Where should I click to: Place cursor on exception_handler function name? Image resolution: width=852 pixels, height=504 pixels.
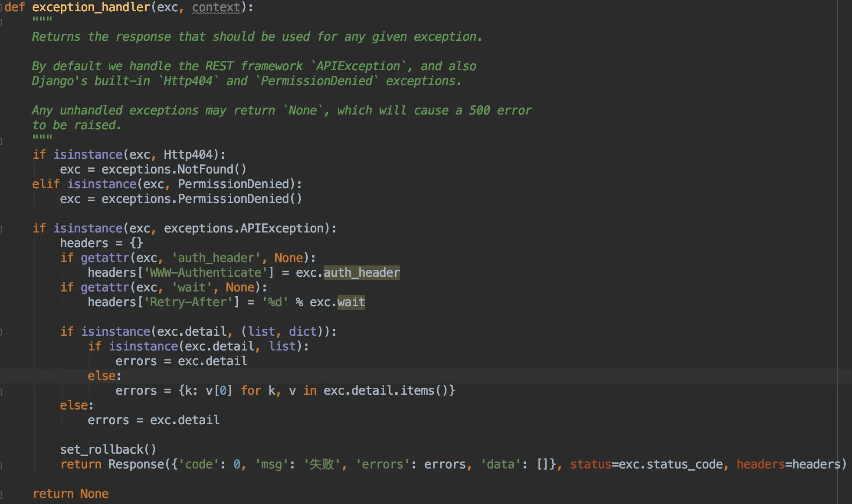[91, 7]
